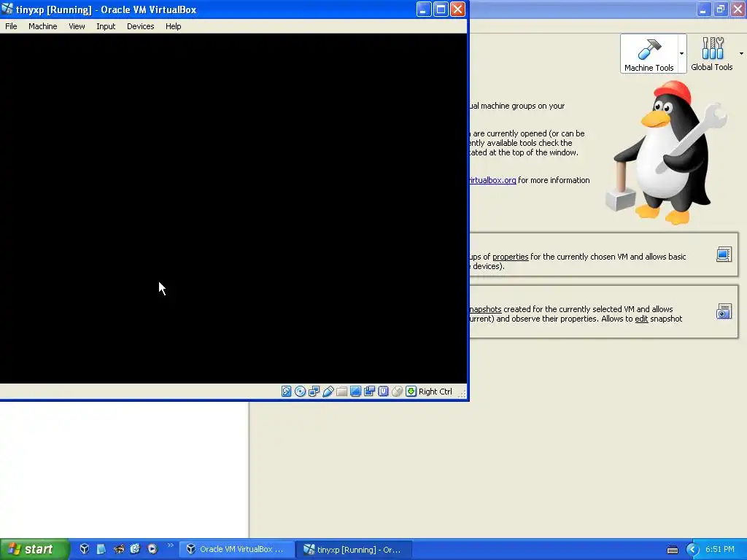Image resolution: width=747 pixels, height=560 pixels.
Task: Expand the Global Tools dropdown arrow
Action: (741, 54)
